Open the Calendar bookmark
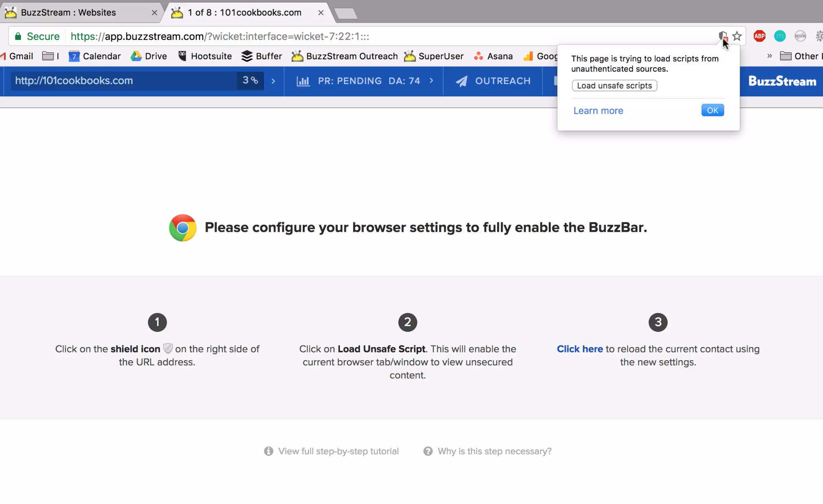The width and height of the screenshot is (823, 504). coord(95,56)
